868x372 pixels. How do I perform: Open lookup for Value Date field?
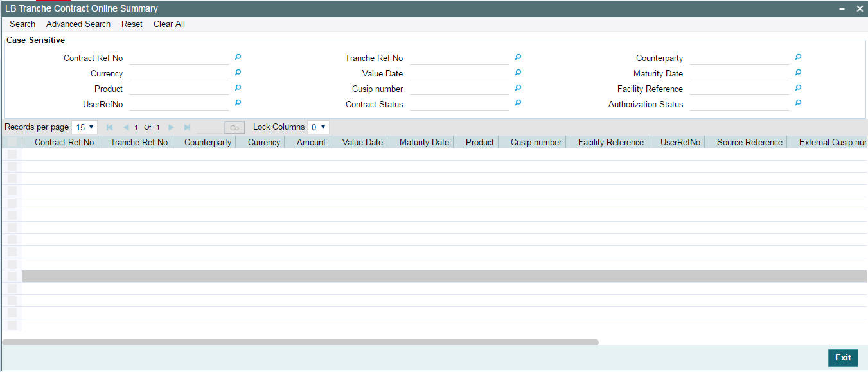[518, 73]
